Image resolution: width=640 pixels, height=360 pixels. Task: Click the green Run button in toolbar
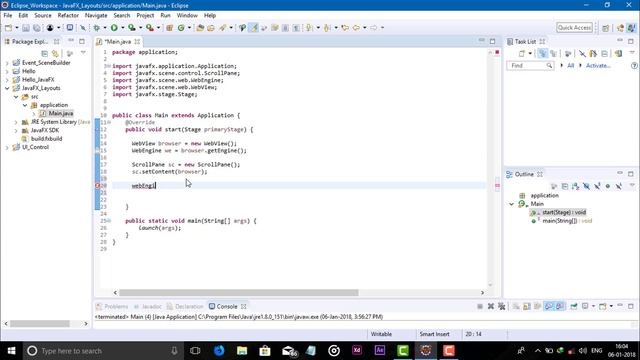[x=114, y=28]
